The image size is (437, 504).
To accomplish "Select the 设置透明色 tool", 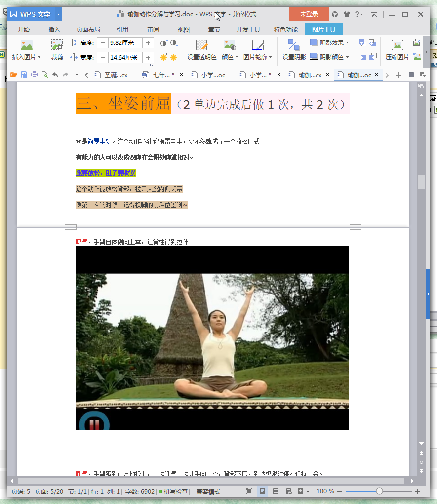I will point(202,49).
